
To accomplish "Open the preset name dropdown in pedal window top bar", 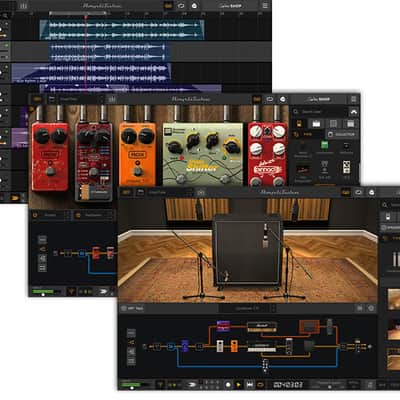I will coord(79,99).
